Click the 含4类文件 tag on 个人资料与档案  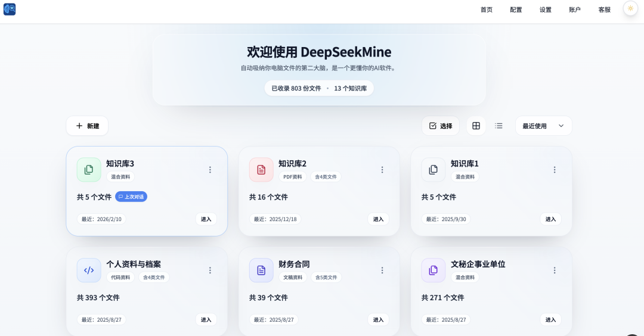point(154,278)
